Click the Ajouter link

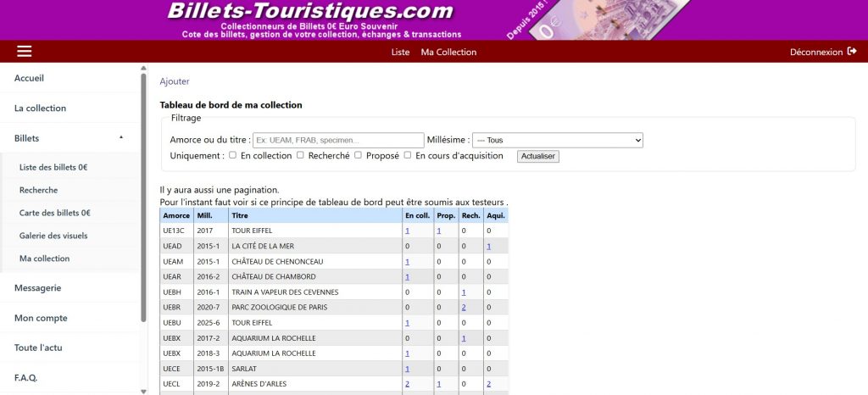175,81
